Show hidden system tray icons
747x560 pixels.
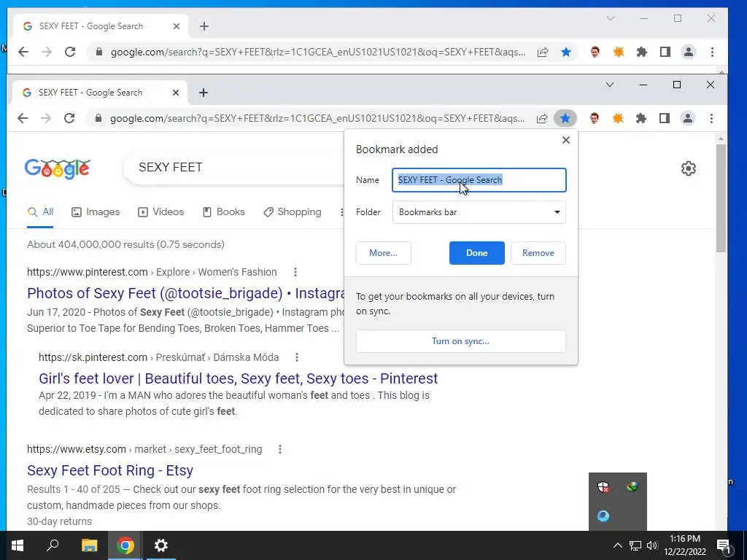click(617, 545)
